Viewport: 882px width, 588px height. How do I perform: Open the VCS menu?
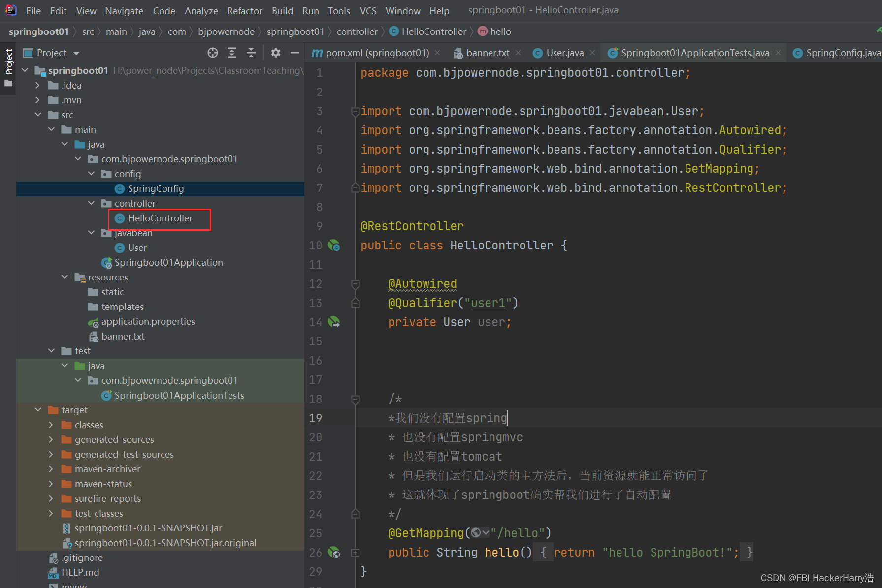point(368,10)
